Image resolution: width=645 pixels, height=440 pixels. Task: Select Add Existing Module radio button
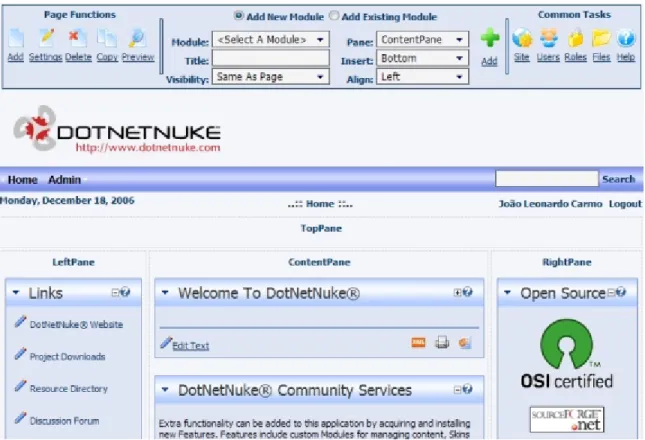point(334,16)
